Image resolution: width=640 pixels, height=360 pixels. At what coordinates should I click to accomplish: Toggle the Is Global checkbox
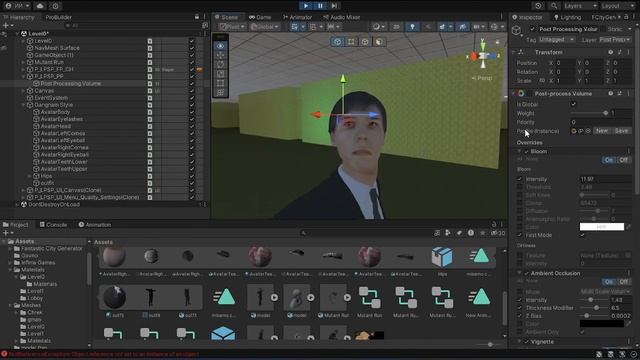tap(573, 104)
